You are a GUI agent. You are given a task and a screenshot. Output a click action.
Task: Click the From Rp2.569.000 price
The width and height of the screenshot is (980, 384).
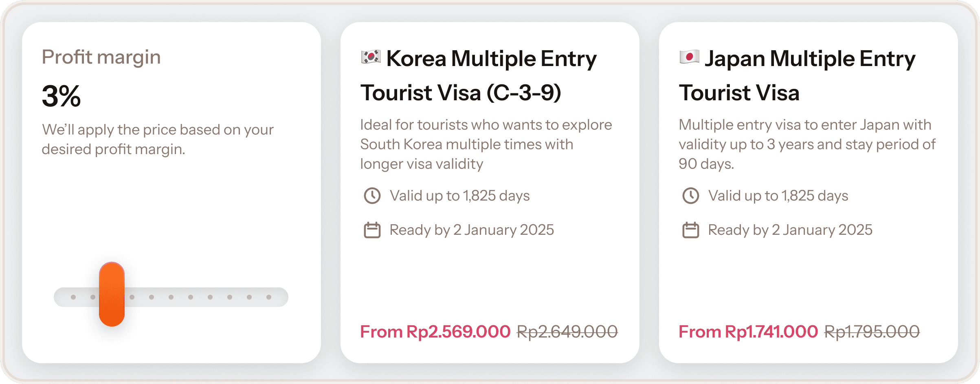click(435, 332)
